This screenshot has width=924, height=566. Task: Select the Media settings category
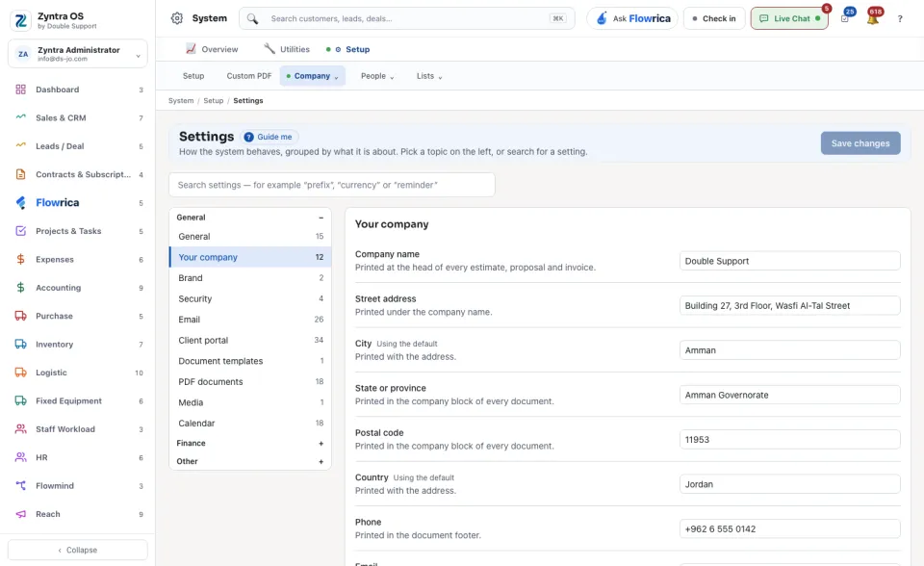coord(250,402)
